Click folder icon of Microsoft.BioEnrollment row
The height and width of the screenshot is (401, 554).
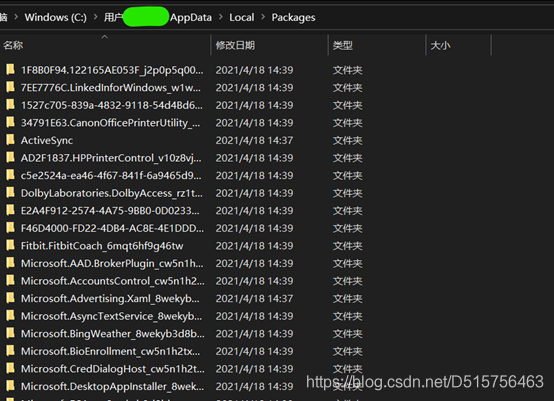(10, 351)
